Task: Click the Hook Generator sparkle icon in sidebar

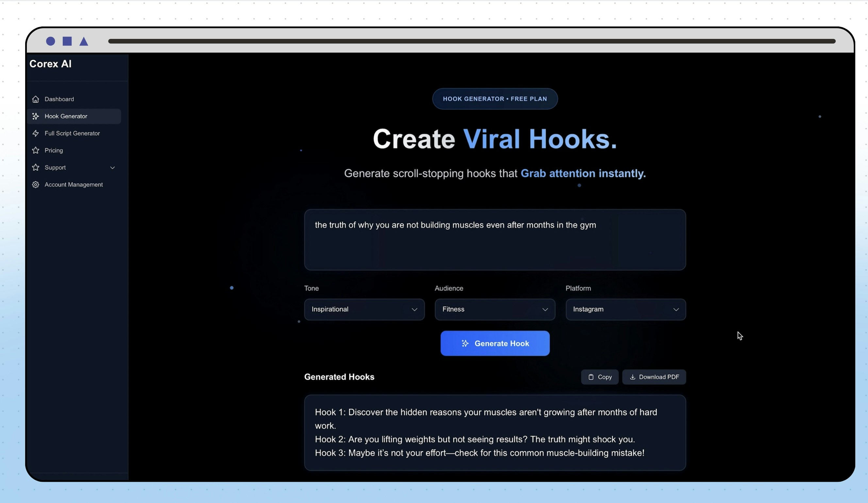Action: [36, 116]
